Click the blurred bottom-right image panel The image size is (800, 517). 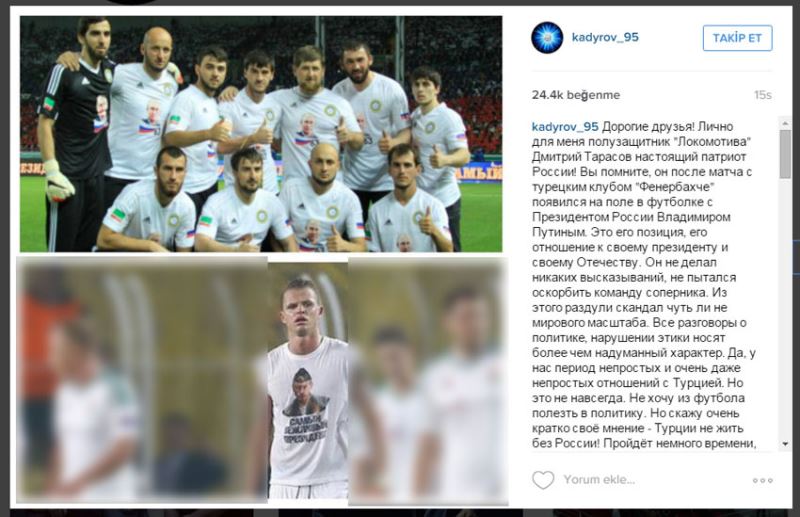point(428,381)
